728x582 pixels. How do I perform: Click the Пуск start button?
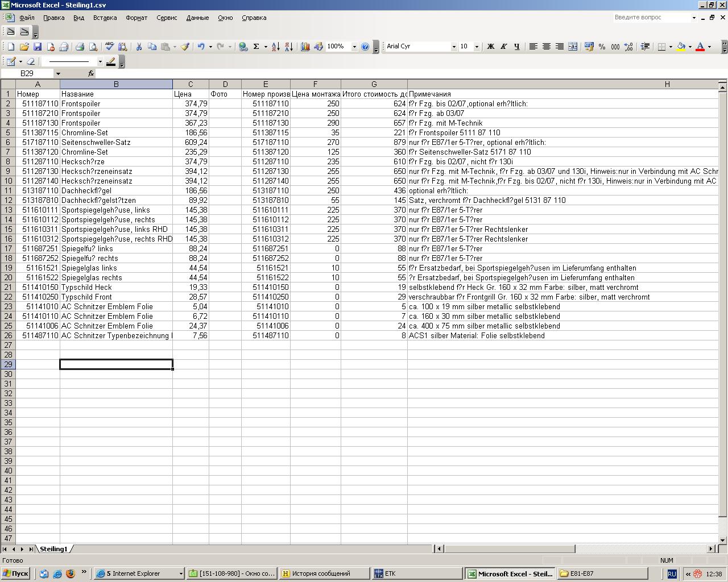[x=16, y=573]
